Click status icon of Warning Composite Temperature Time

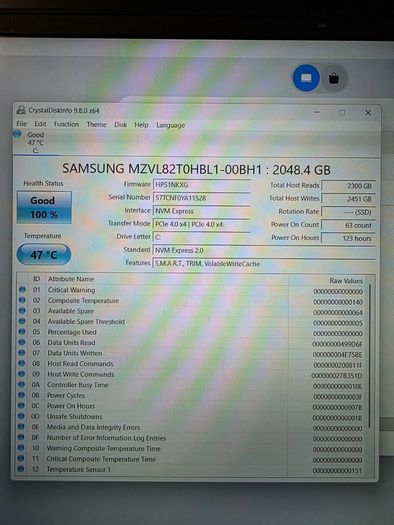[21, 447]
